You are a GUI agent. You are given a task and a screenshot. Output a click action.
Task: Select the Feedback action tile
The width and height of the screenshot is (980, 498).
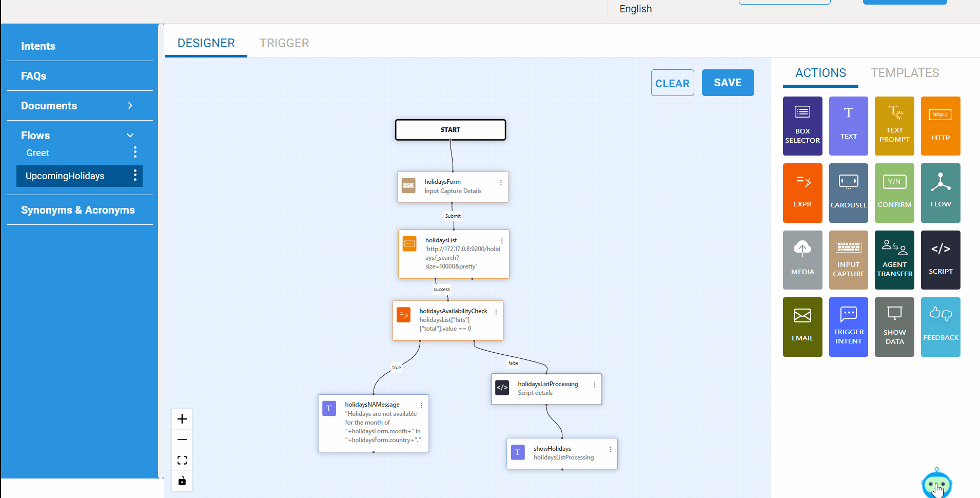(940, 327)
